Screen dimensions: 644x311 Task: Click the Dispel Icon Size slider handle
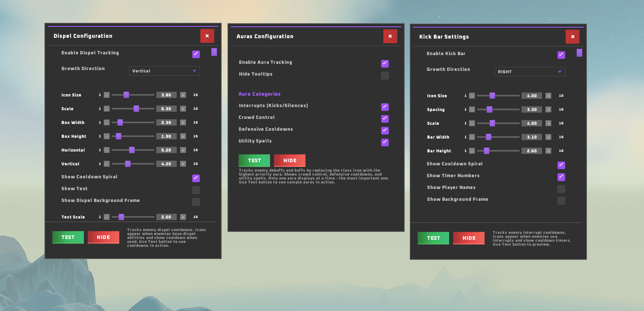[126, 95]
